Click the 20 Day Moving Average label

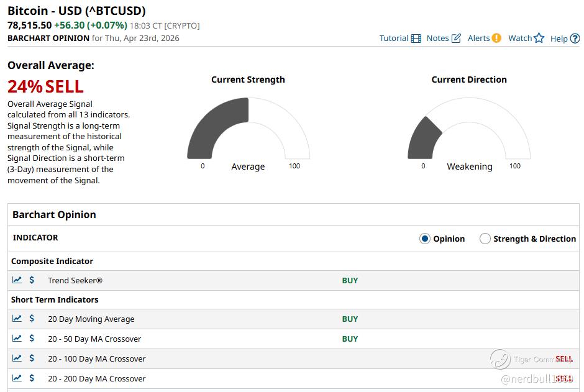pos(91,319)
